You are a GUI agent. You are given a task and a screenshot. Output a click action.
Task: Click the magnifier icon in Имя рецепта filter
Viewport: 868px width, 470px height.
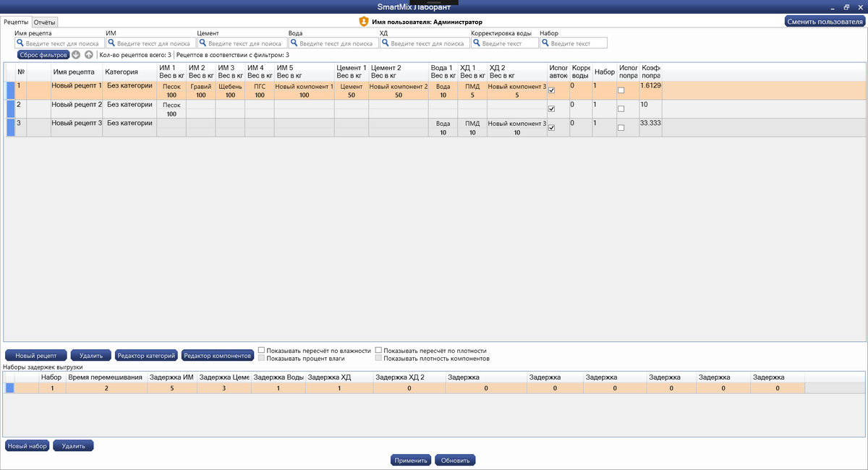click(x=20, y=43)
